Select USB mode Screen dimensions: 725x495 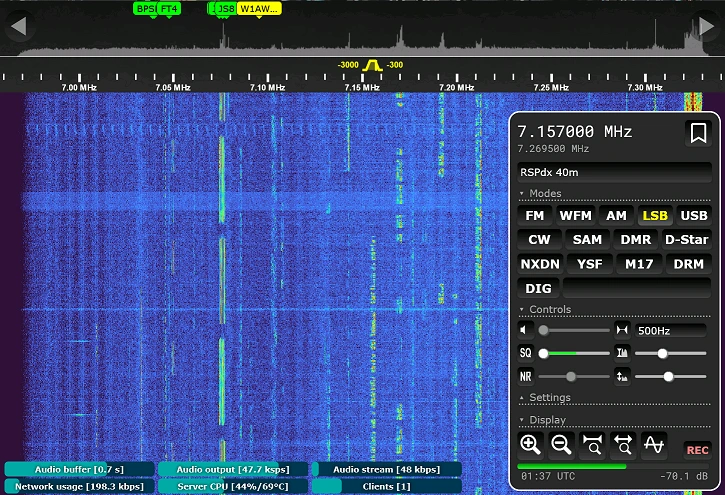tap(694, 215)
